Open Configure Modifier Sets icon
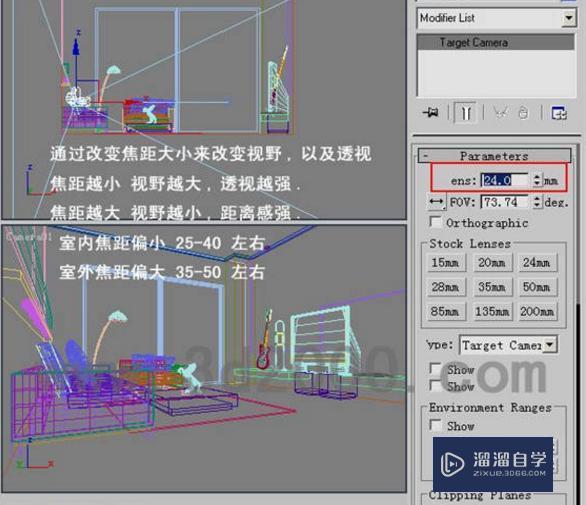Viewport: 586px width, 505px height. [x=559, y=113]
